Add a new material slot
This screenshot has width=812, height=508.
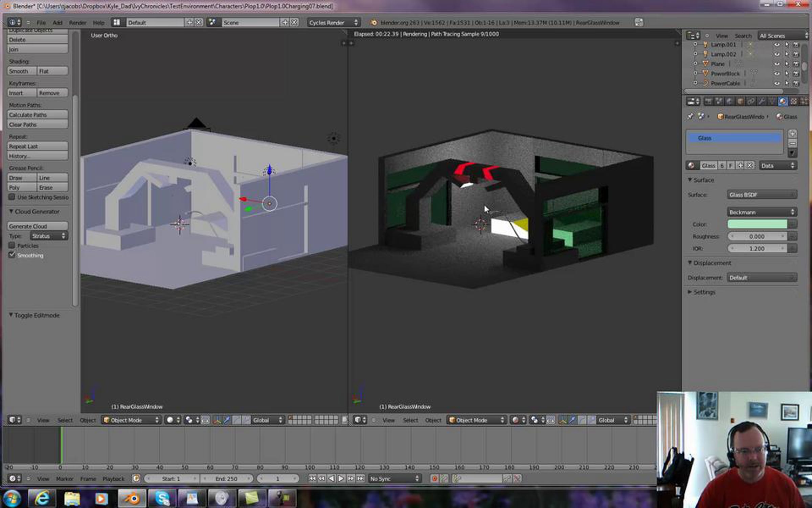(792, 133)
